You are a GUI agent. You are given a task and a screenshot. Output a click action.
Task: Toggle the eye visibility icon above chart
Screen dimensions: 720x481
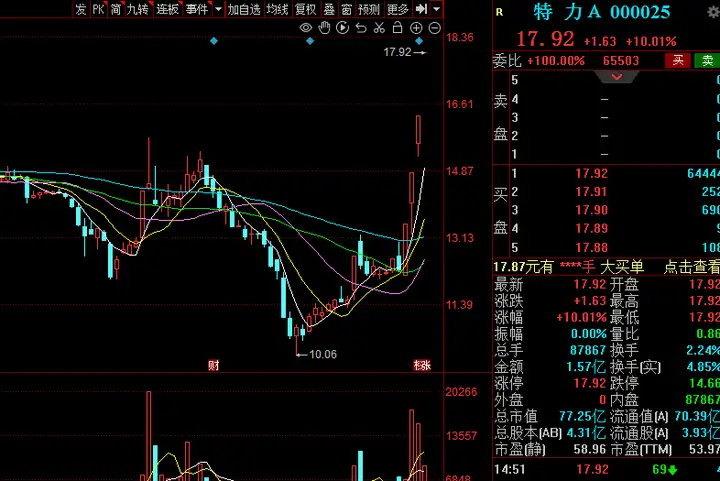click(305, 28)
